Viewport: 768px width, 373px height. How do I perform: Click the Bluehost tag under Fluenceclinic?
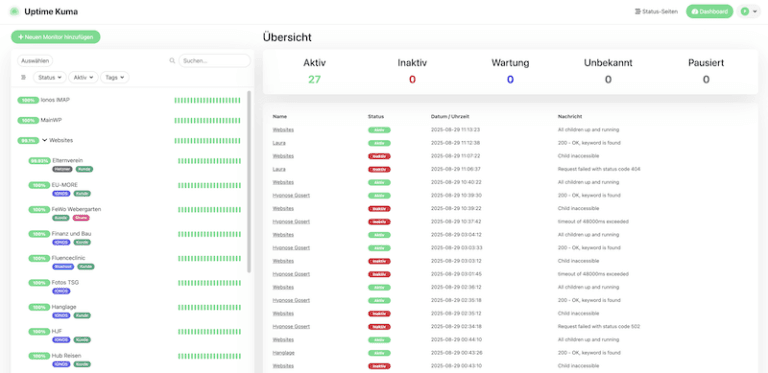63,267
